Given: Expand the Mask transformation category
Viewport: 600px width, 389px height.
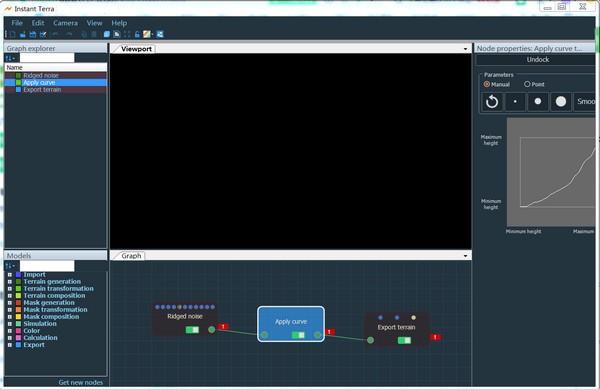Looking at the screenshot, I should pos(10,310).
